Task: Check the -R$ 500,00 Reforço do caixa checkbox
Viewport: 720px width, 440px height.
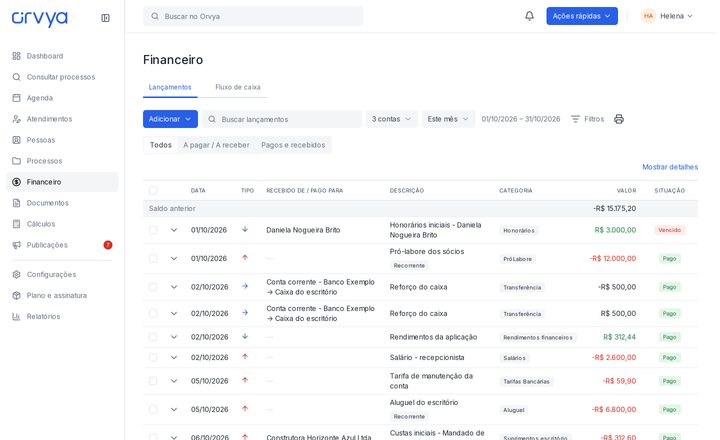Action: [x=153, y=287]
